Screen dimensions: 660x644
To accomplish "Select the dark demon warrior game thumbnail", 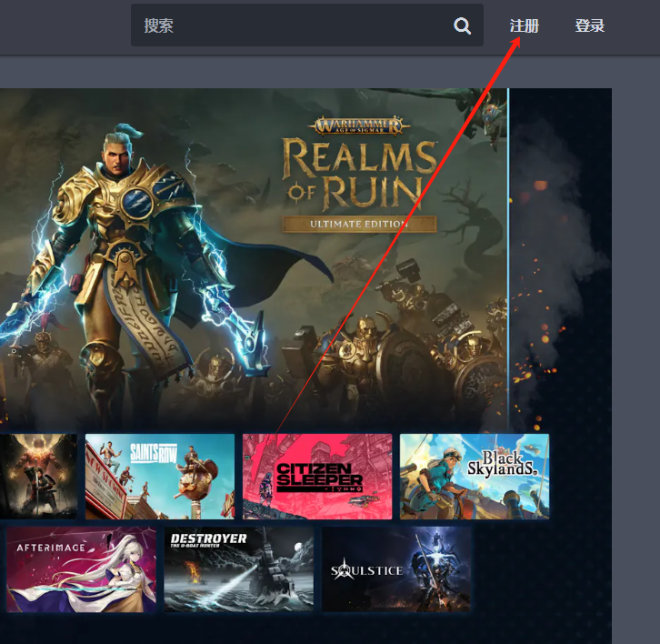I will [x=38, y=477].
